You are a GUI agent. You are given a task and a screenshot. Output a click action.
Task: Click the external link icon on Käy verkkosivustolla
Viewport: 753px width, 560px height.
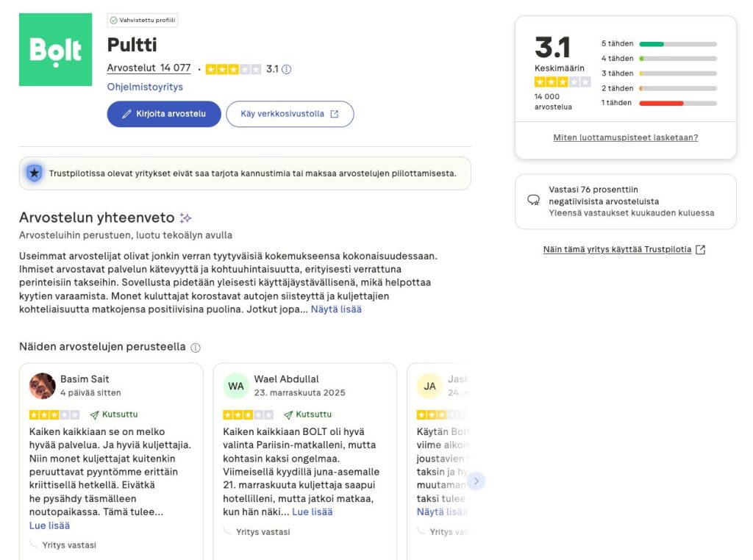tap(336, 114)
